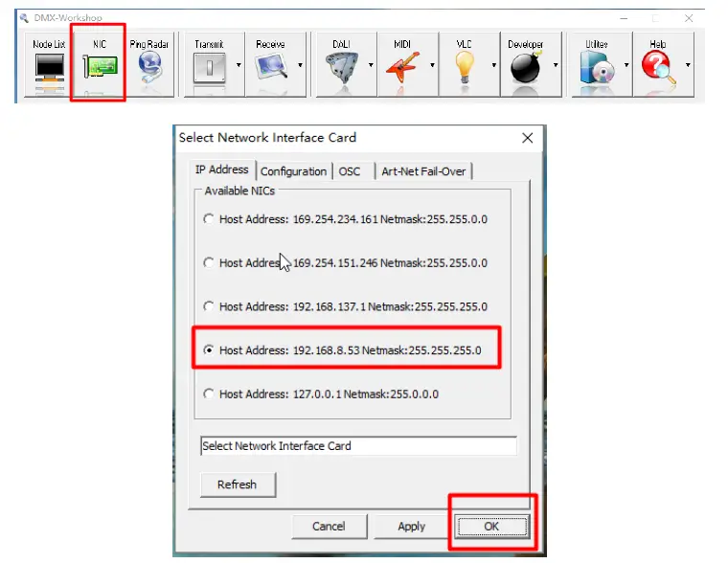The image size is (728, 563).
Task: Expand the Transmit dropdown arrow
Action: tap(239, 65)
